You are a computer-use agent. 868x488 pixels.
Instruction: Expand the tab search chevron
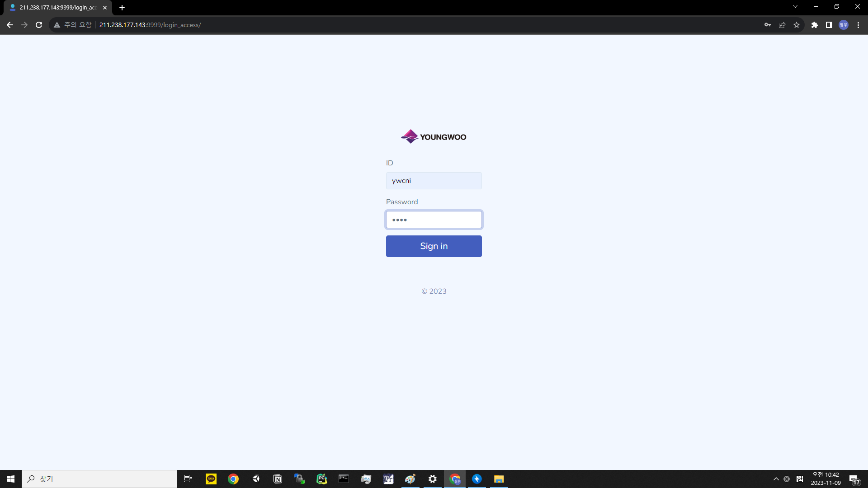pyautogui.click(x=795, y=7)
